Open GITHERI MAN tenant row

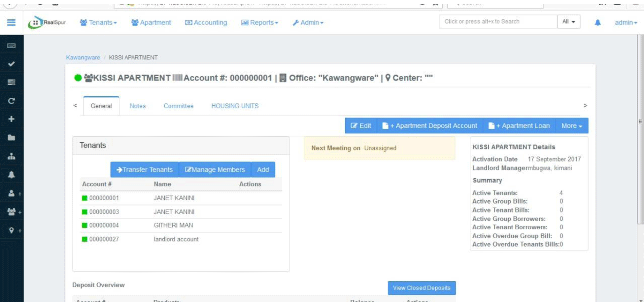pos(181,225)
